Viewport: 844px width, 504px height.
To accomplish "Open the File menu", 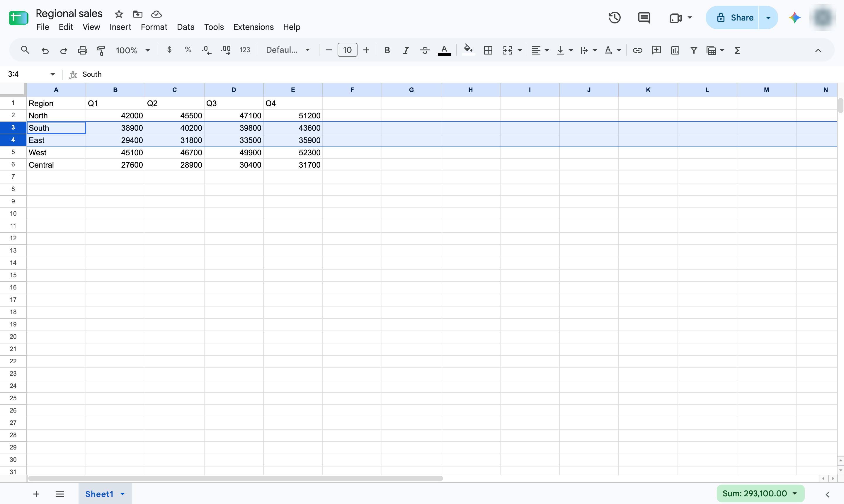I will [42, 27].
